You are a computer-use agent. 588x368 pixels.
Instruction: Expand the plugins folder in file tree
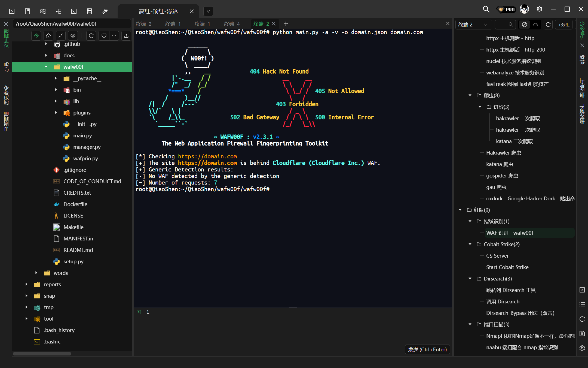pyautogui.click(x=56, y=113)
